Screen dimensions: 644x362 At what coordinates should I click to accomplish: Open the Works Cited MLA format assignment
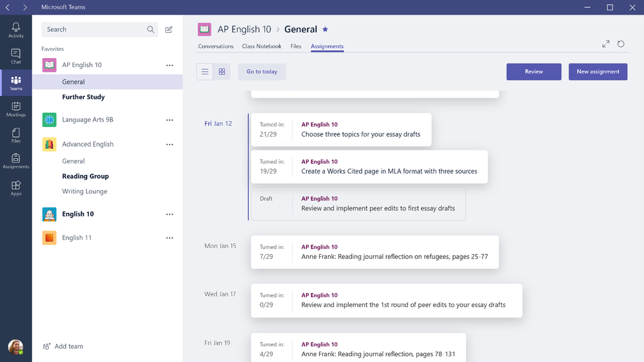(369, 167)
